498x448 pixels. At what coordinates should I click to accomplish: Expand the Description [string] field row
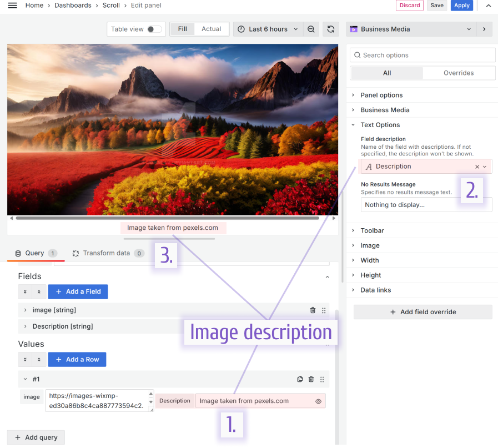click(x=26, y=326)
